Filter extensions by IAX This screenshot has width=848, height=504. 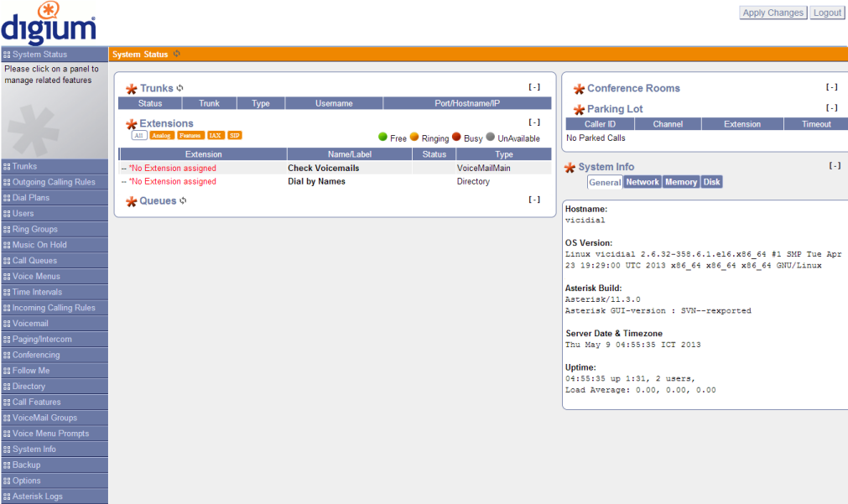[x=216, y=135]
